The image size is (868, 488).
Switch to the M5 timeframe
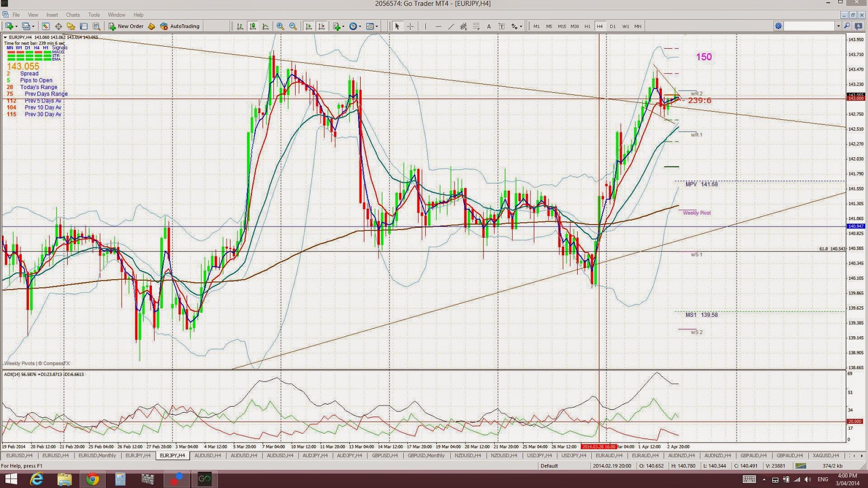(549, 26)
